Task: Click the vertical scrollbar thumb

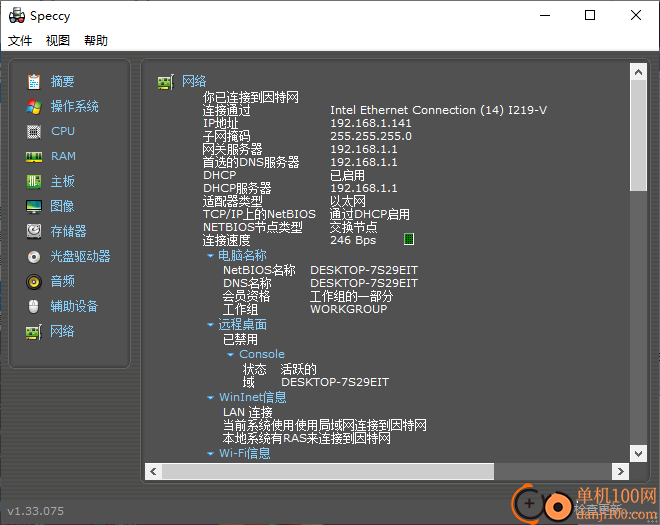Action: [638, 136]
